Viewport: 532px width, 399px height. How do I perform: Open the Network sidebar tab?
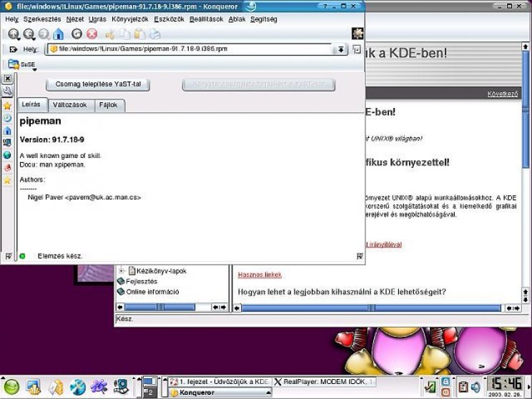tap(7, 143)
